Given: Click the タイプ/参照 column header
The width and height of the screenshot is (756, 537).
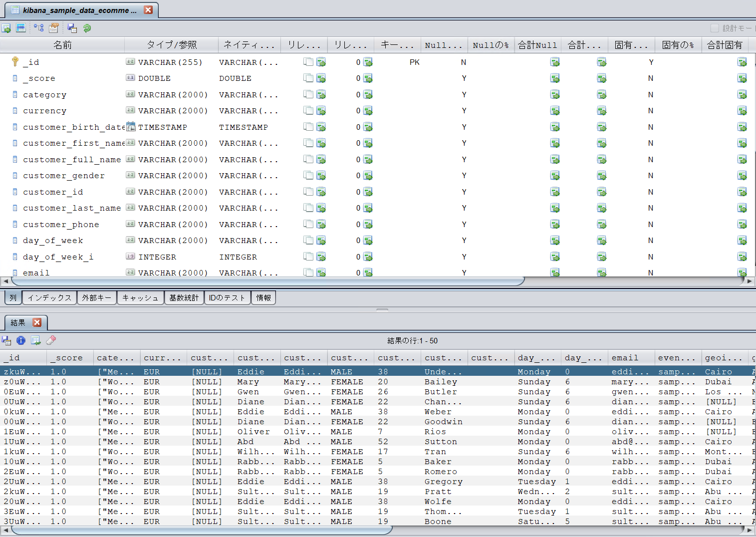Looking at the screenshot, I should point(172,45).
